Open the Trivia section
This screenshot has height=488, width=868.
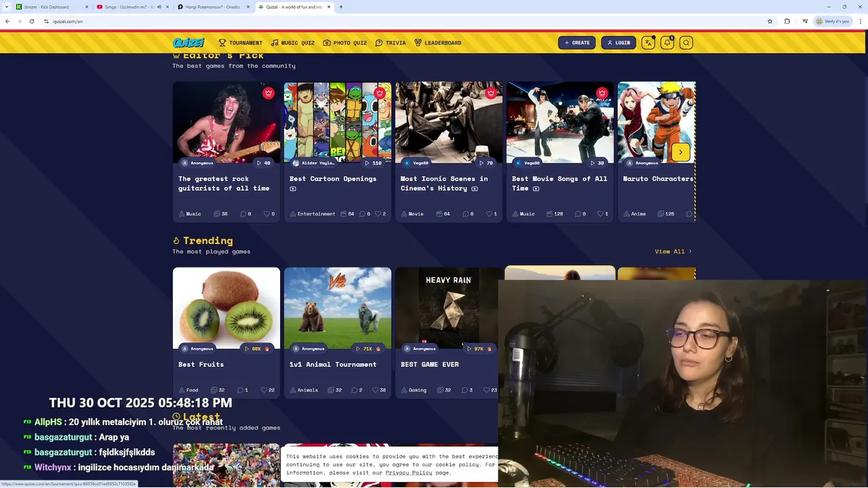point(390,43)
